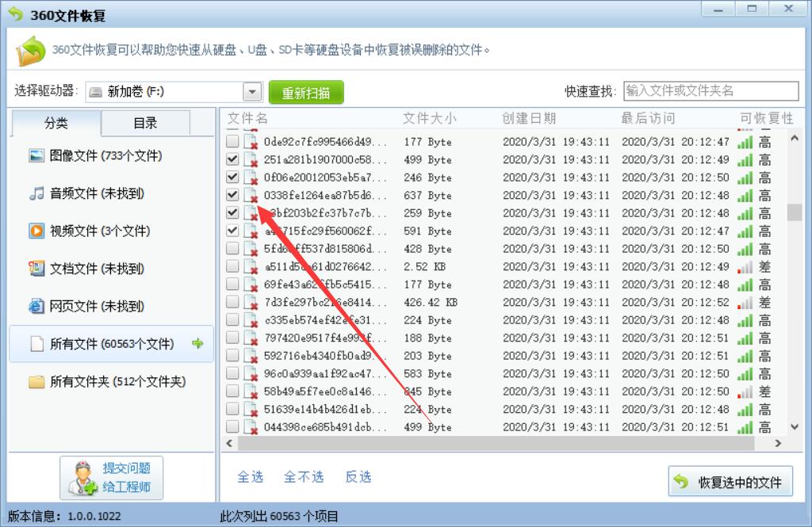
Task: Check the box on the 2.52 KB row
Action: tap(232, 265)
